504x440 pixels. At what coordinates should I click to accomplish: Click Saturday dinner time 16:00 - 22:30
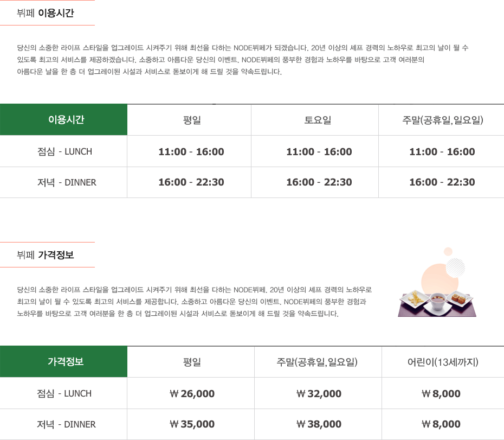pyautogui.click(x=319, y=182)
